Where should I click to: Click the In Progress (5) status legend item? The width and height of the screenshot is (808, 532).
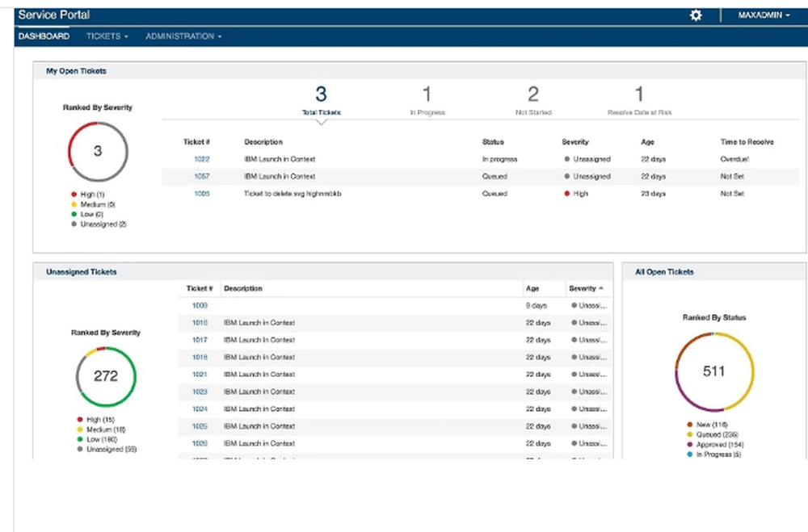tap(713, 455)
